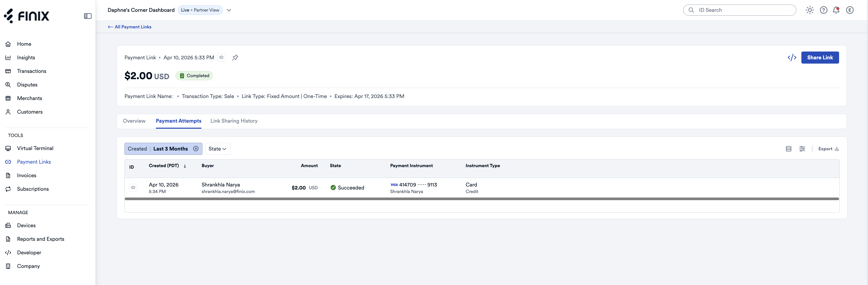Change table row density icon
This screenshot has width=868, height=285.
789,149
